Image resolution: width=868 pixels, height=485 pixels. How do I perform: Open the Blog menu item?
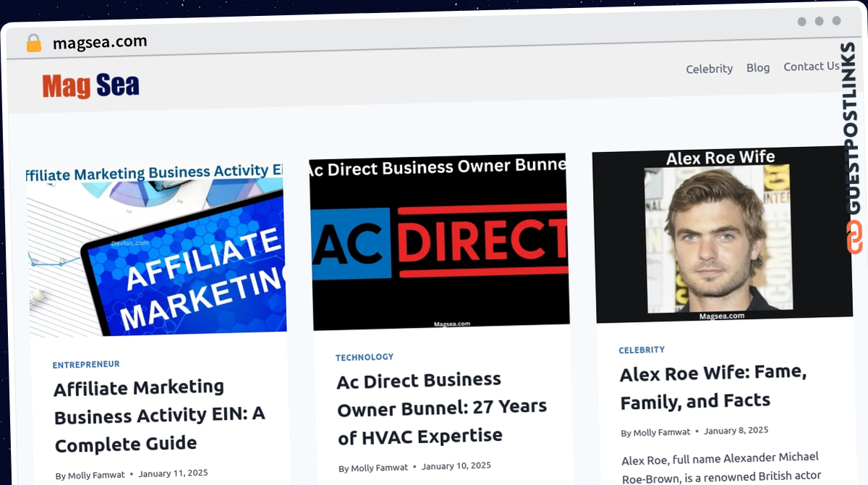[758, 67]
